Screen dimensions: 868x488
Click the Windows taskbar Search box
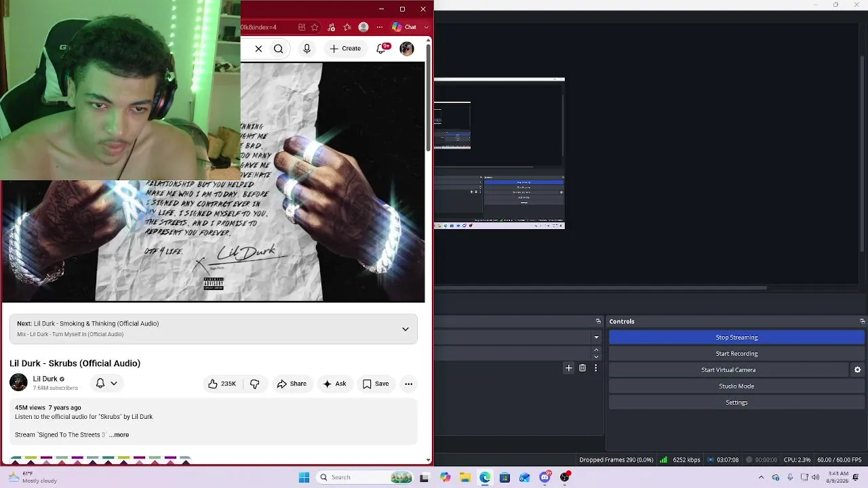[364, 477]
